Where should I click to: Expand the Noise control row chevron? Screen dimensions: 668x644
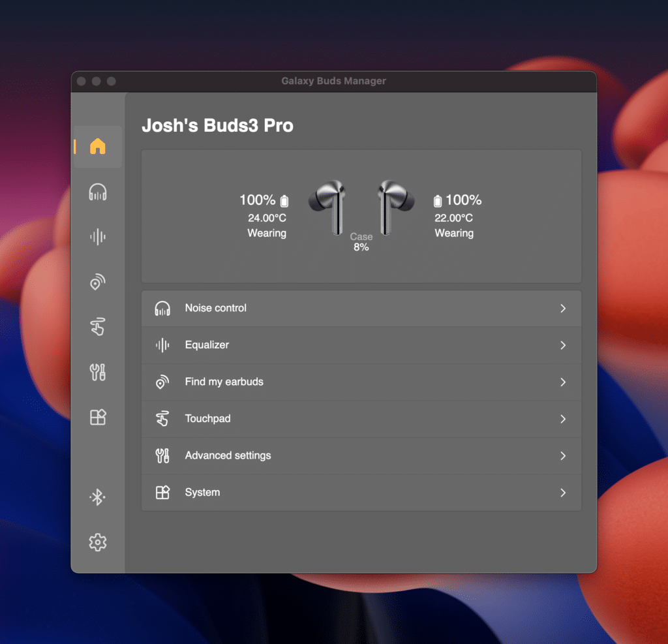[563, 309]
